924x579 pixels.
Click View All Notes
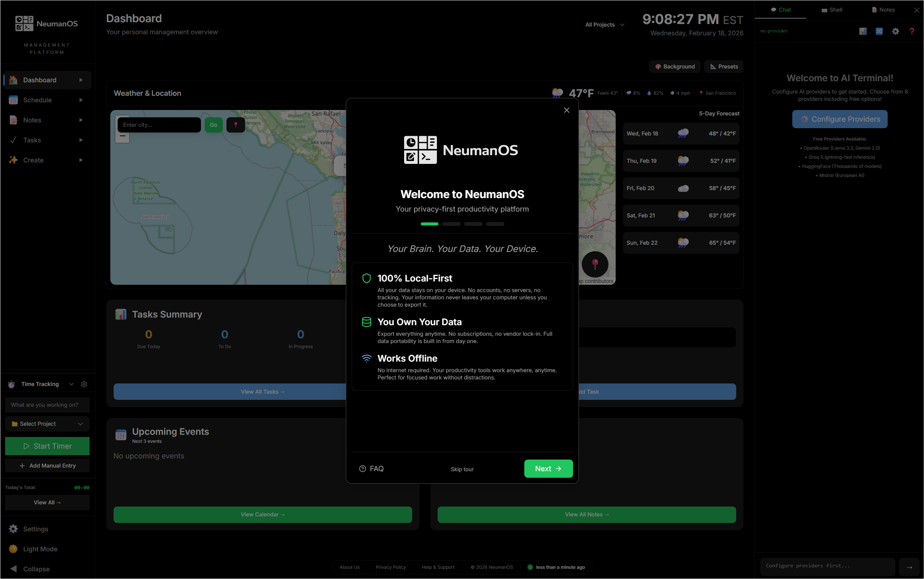coord(587,515)
